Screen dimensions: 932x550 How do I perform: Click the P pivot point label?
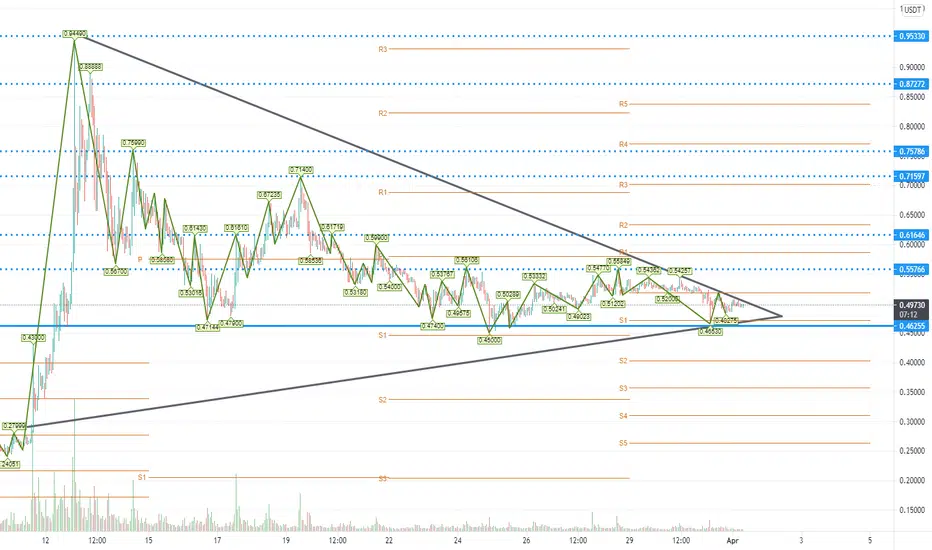click(x=140, y=260)
